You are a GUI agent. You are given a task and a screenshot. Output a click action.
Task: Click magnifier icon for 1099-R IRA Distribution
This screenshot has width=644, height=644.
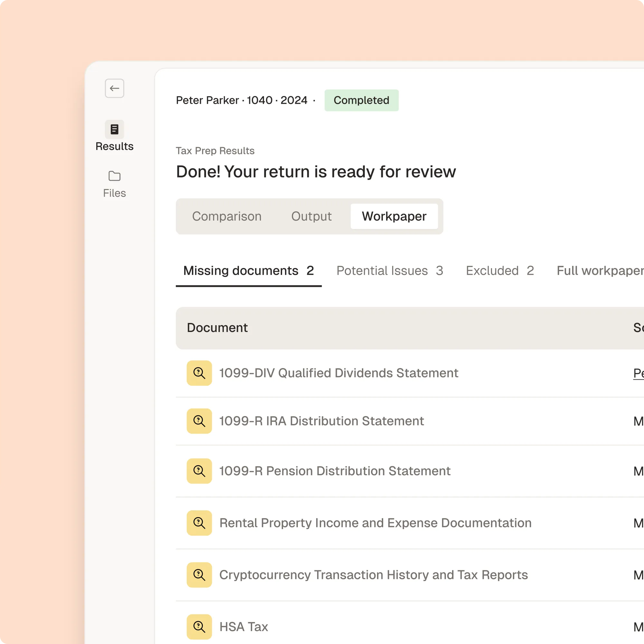199,421
